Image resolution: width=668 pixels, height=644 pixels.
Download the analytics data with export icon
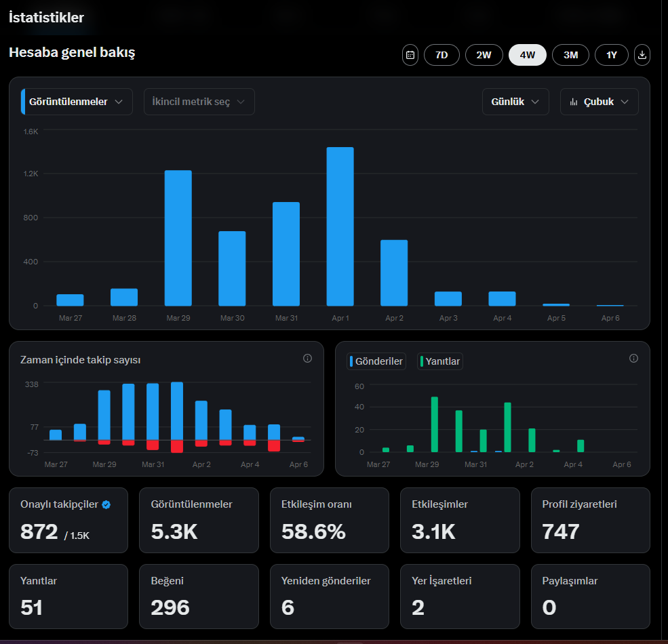642,55
